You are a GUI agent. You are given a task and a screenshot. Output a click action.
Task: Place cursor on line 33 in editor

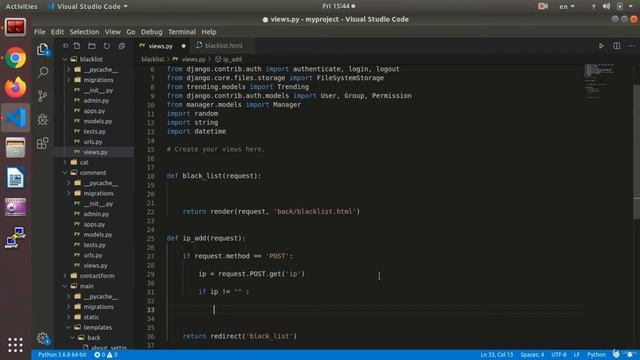click(x=376, y=310)
